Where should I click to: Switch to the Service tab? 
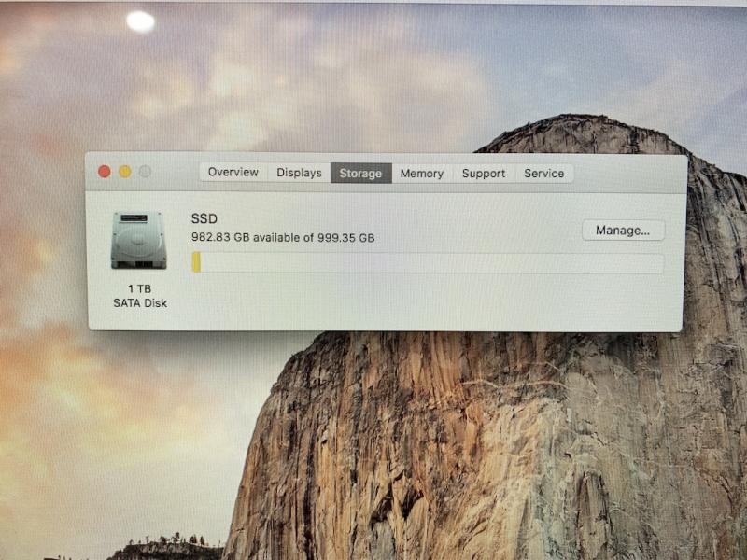pos(544,174)
